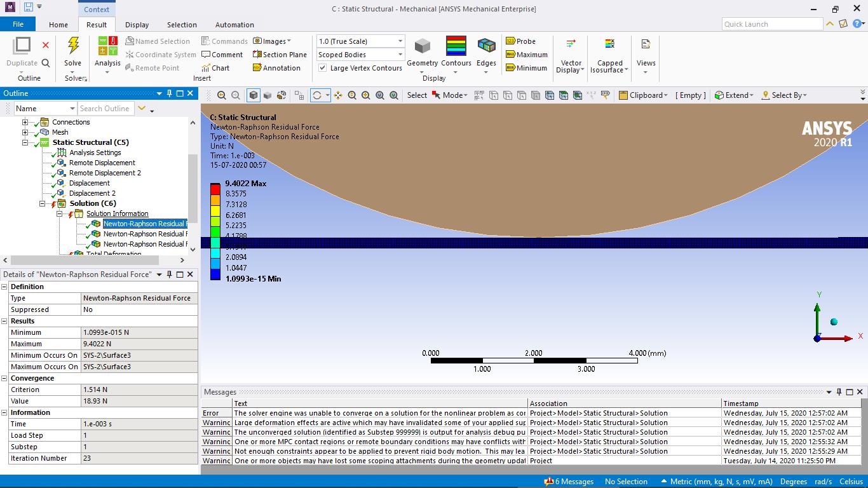Click the Quick Launch search box
868x488 pixels.
pyautogui.click(x=772, y=24)
